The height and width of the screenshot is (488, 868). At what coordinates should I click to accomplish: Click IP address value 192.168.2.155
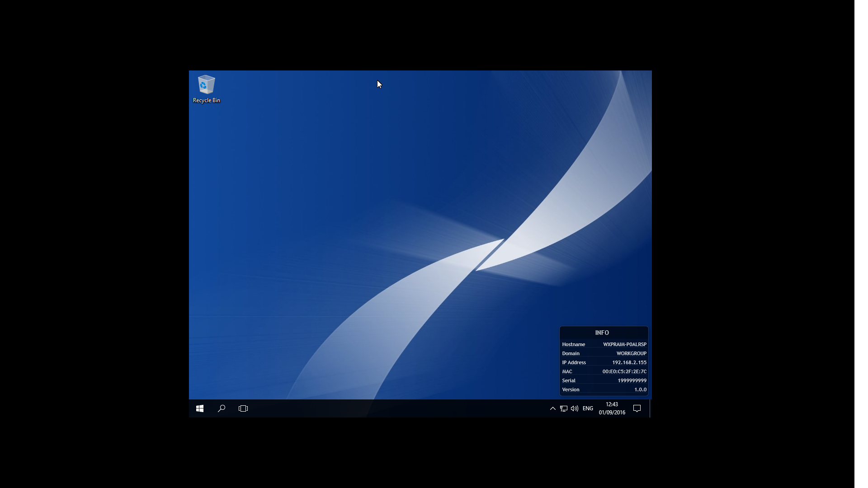[629, 362]
